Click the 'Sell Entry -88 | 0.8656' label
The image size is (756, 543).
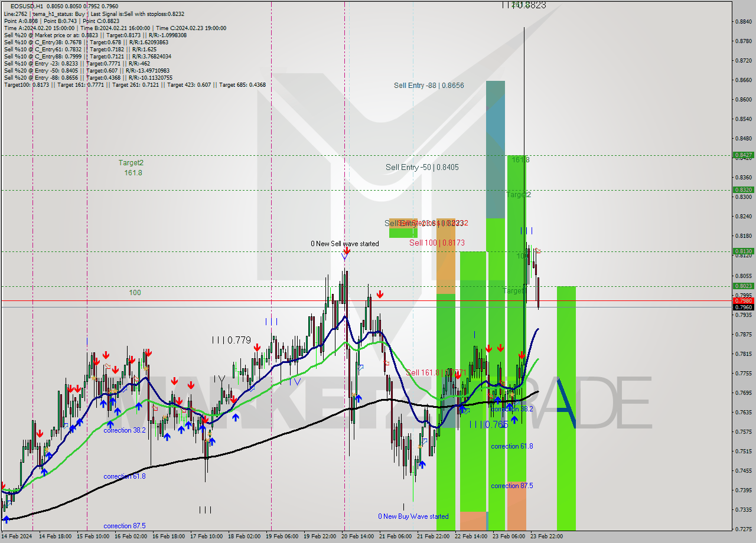point(429,86)
